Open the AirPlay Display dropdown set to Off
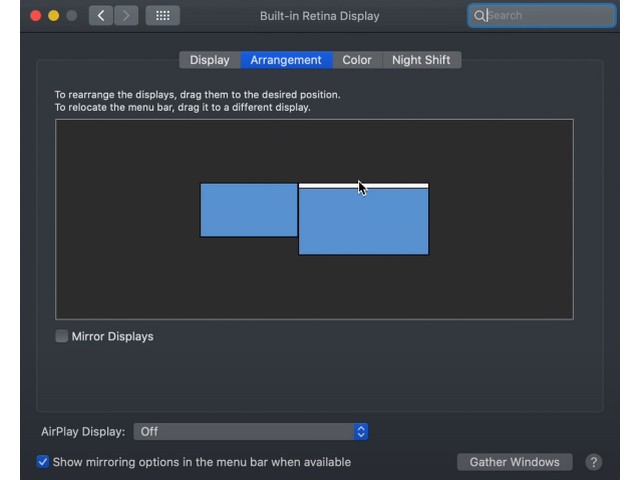The image size is (640, 480). coord(250,431)
